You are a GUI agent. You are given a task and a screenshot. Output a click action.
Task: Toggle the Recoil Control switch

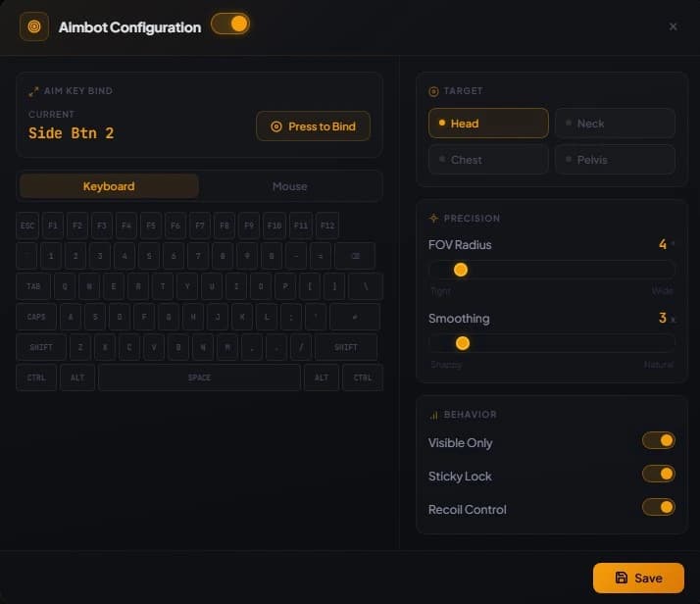coord(659,508)
